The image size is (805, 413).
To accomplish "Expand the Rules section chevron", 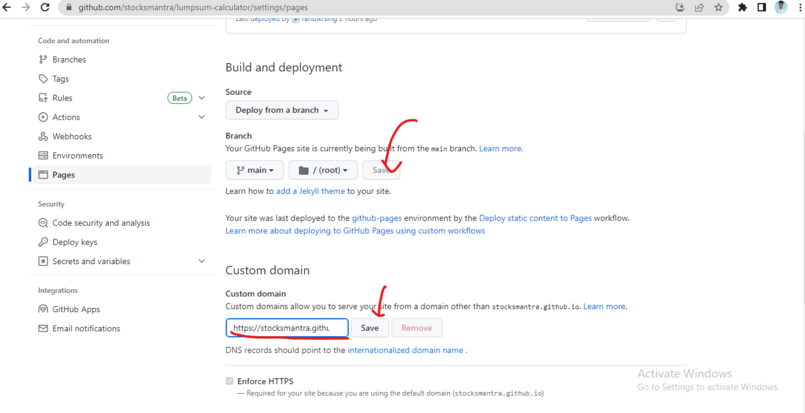I will click(x=201, y=98).
